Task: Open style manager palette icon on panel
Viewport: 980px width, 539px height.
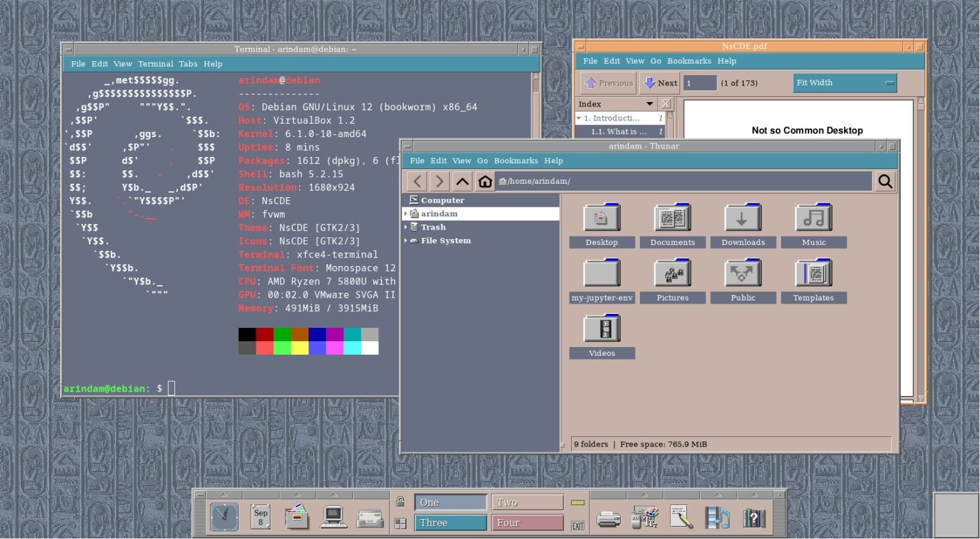Action: tap(644, 518)
